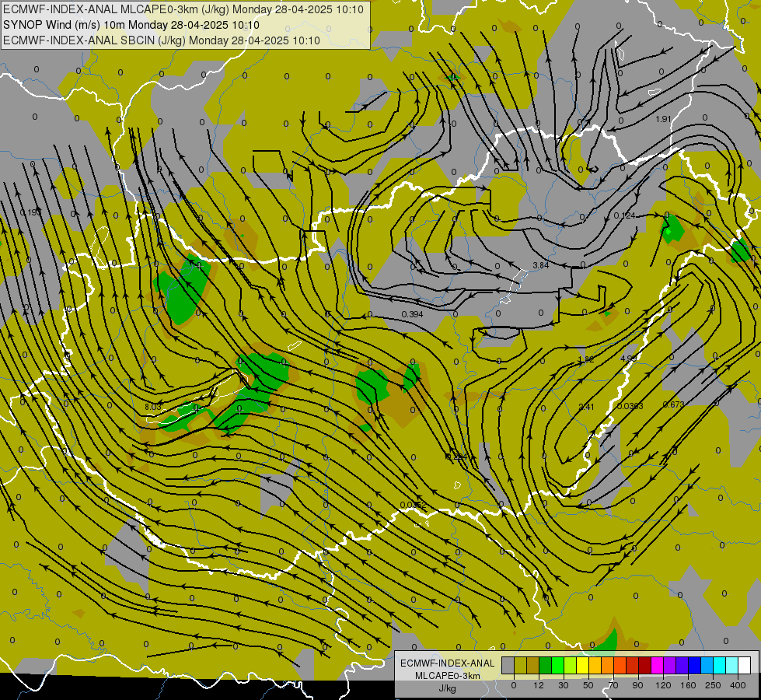The width and height of the screenshot is (761, 700).
Task: Pick the yellow legend swatch
Action: click(583, 665)
